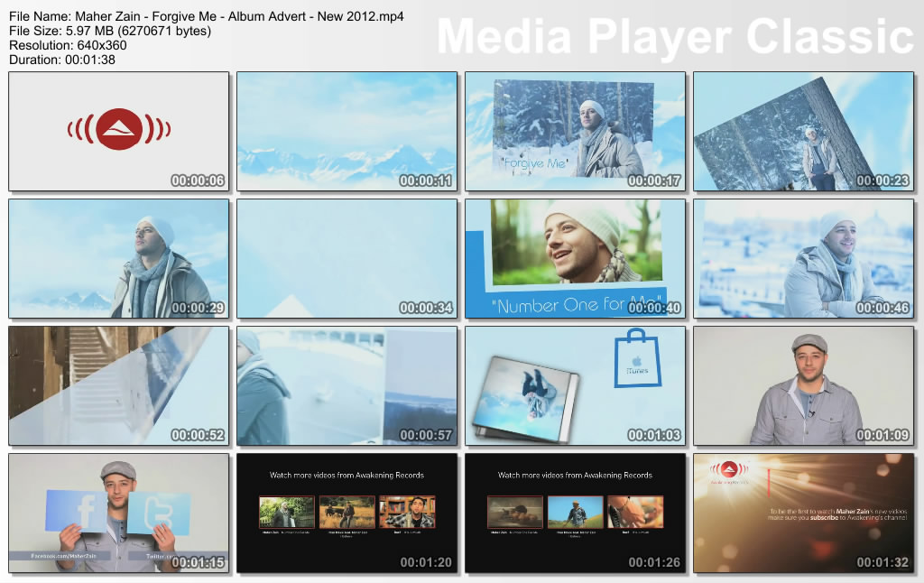Click the Media Player Classic header title
The image size is (924, 583).
coord(675,38)
